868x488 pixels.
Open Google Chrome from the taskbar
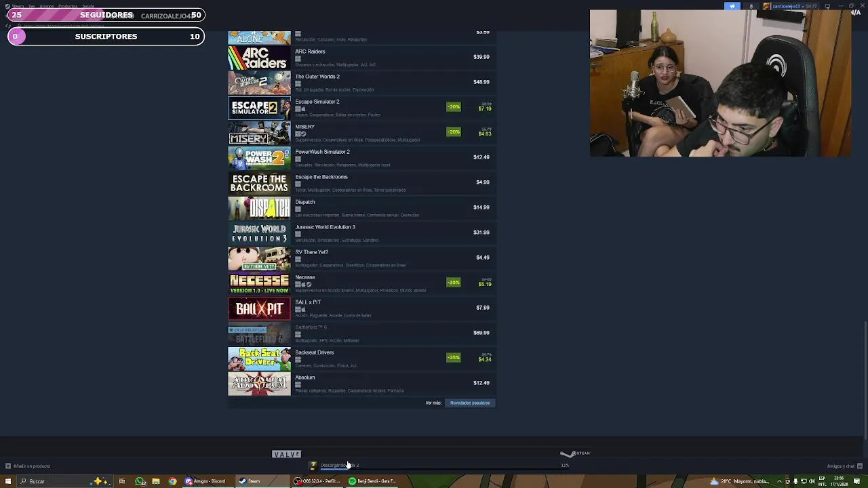tap(173, 481)
